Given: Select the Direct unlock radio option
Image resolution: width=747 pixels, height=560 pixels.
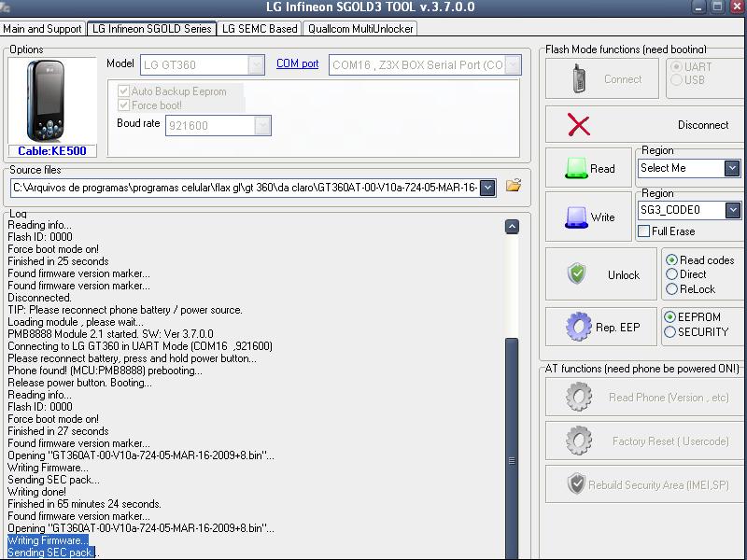Looking at the screenshot, I should click(x=672, y=274).
